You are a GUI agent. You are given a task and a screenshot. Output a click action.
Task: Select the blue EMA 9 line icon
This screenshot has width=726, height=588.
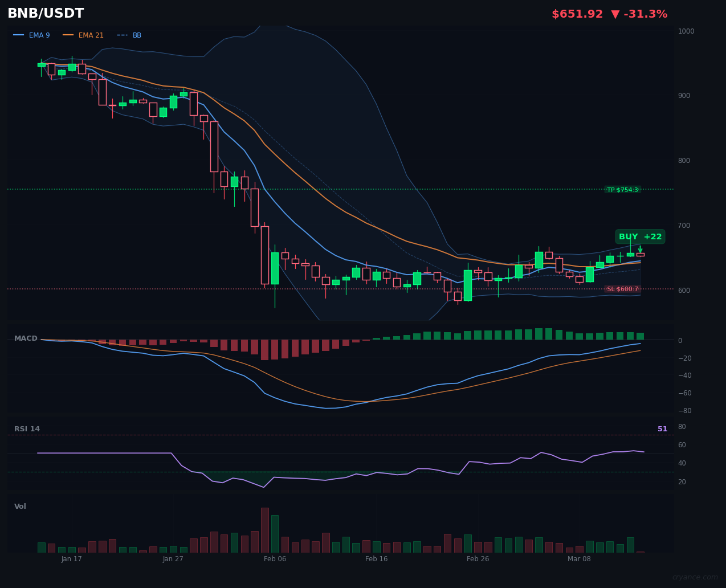(x=19, y=35)
